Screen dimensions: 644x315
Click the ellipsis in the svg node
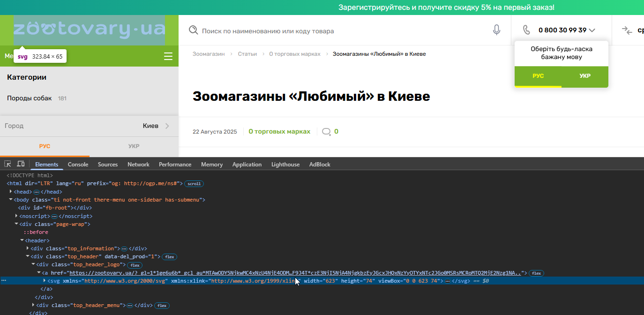click(448, 281)
